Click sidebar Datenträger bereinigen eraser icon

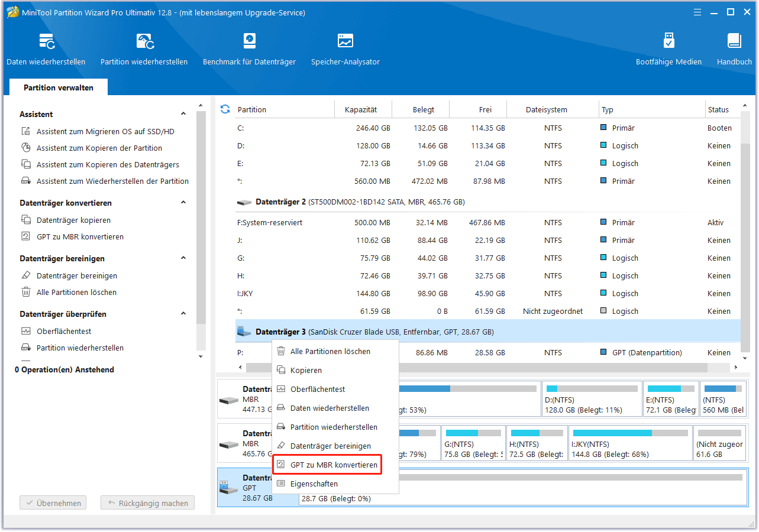26,275
